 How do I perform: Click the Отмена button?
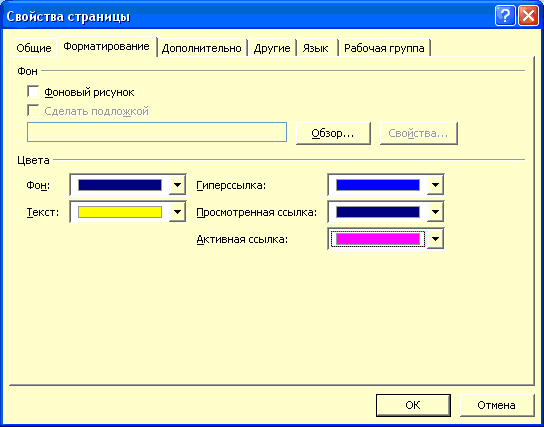(x=496, y=405)
